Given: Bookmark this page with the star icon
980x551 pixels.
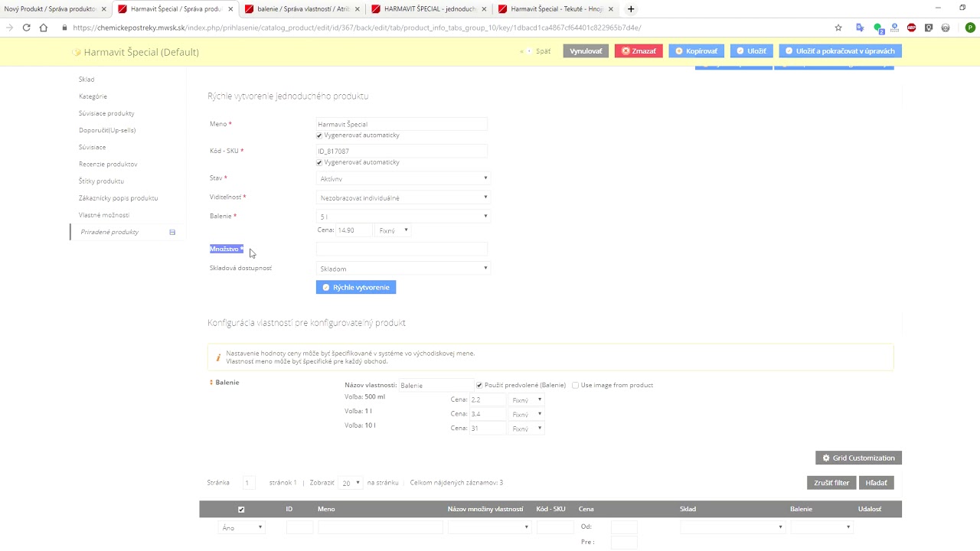Looking at the screenshot, I should pyautogui.click(x=838, y=28).
